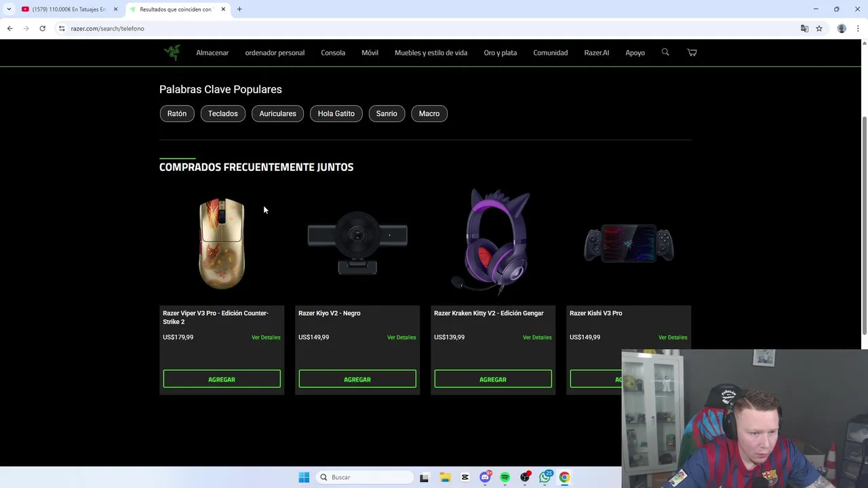Open Muebles y estilo de vida menu
Image resolution: width=868 pixels, height=488 pixels.
pos(431,53)
